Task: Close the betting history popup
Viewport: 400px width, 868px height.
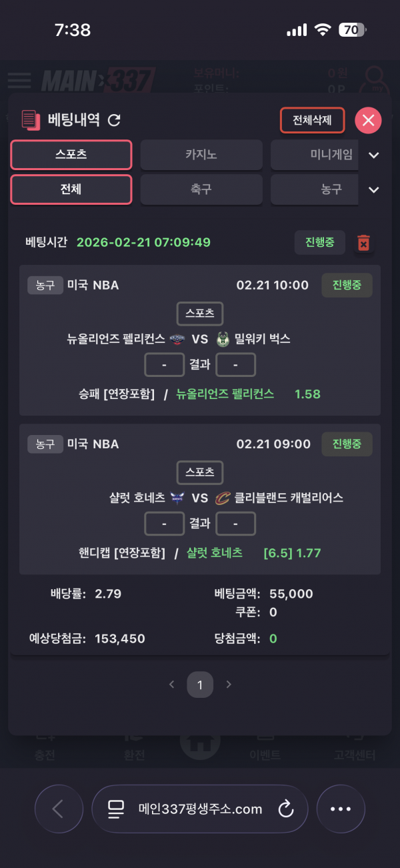Action: coord(368,121)
